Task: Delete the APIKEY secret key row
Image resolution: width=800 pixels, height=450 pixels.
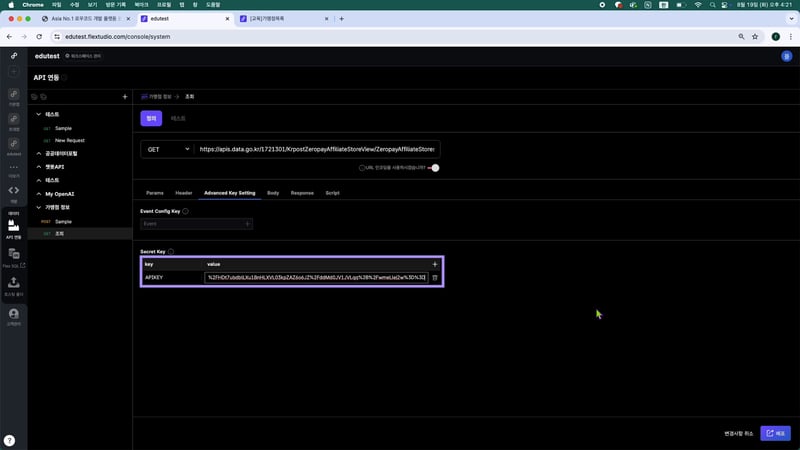Action: tap(434, 277)
